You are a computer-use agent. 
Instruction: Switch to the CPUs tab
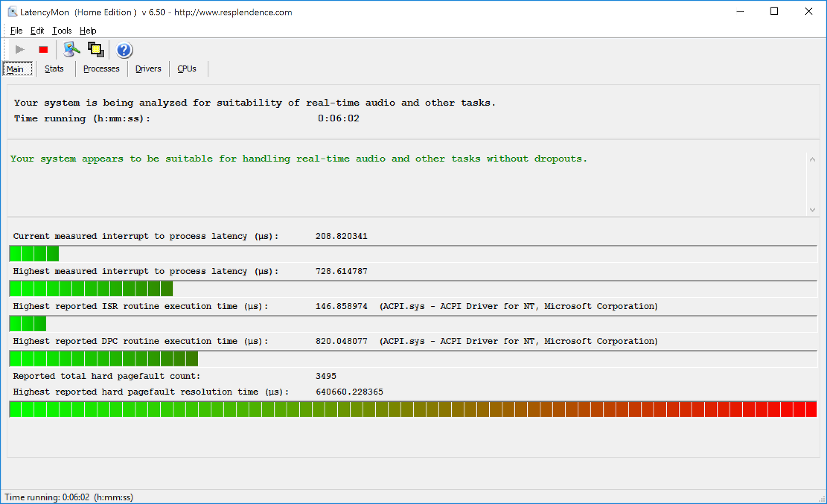click(x=187, y=69)
